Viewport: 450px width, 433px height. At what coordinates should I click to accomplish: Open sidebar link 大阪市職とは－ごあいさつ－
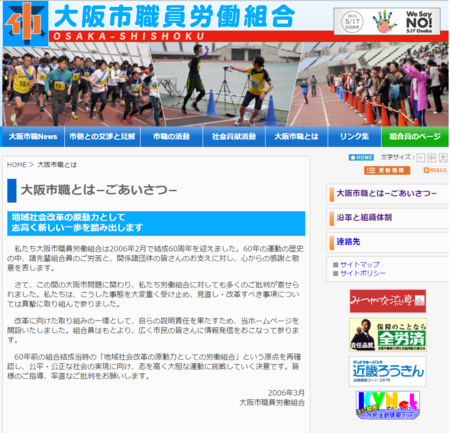[387, 193]
